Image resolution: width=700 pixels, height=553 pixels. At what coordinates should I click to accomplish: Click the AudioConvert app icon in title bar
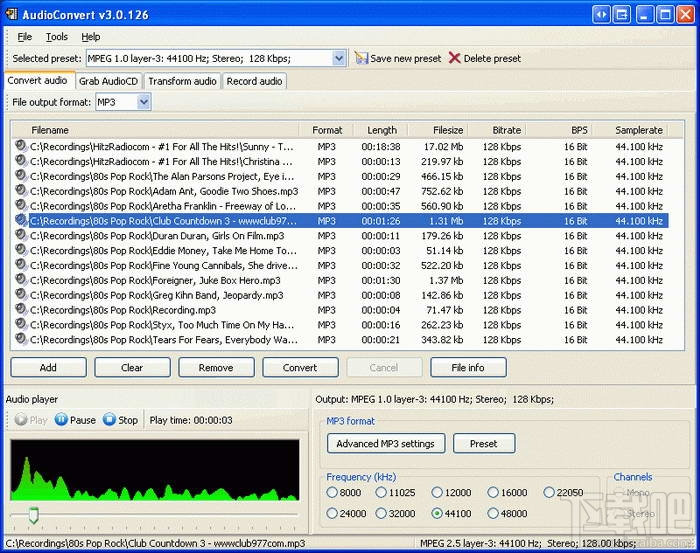tap(11, 14)
